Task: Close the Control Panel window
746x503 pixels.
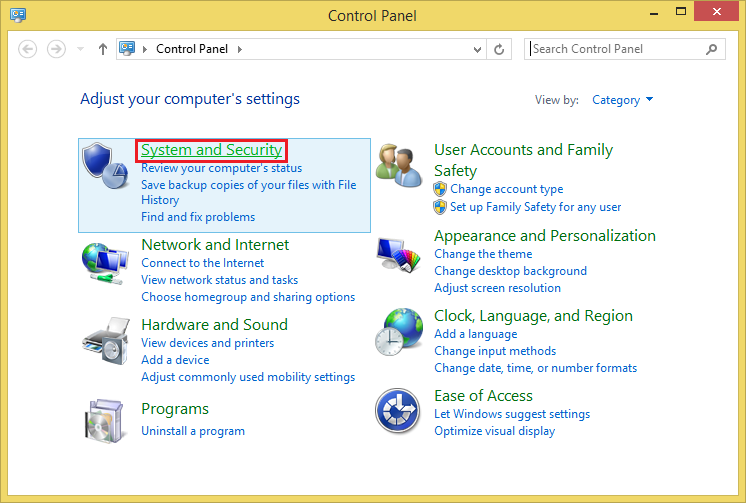Action: 717,11
